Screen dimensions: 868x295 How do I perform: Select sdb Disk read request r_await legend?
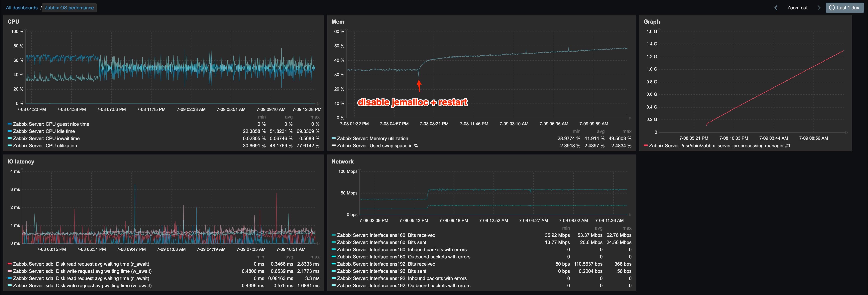(x=81, y=264)
